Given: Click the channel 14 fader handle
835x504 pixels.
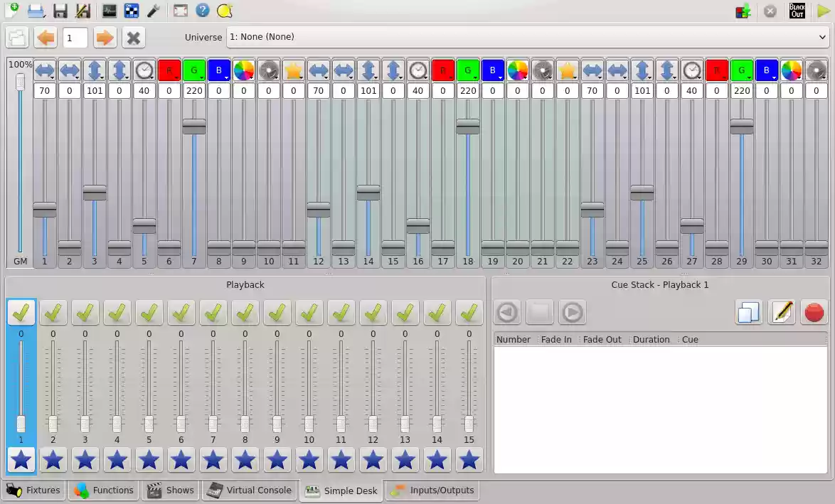Looking at the screenshot, I should coord(368,193).
